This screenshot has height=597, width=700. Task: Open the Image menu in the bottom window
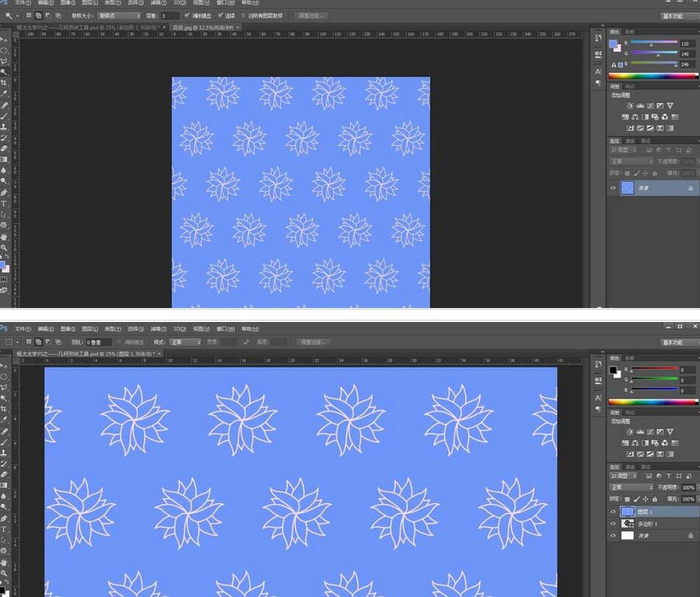(68, 329)
